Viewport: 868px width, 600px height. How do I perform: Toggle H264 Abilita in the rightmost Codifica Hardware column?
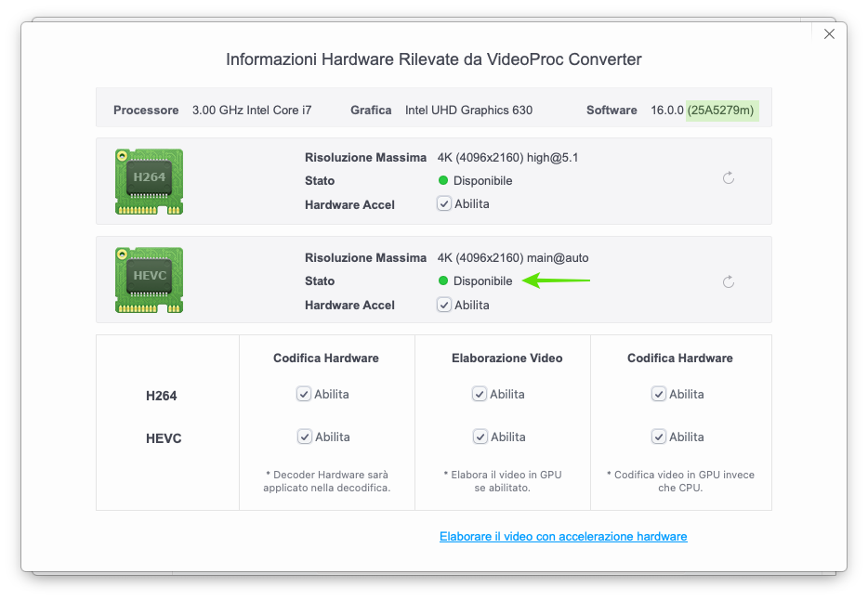[x=659, y=394]
